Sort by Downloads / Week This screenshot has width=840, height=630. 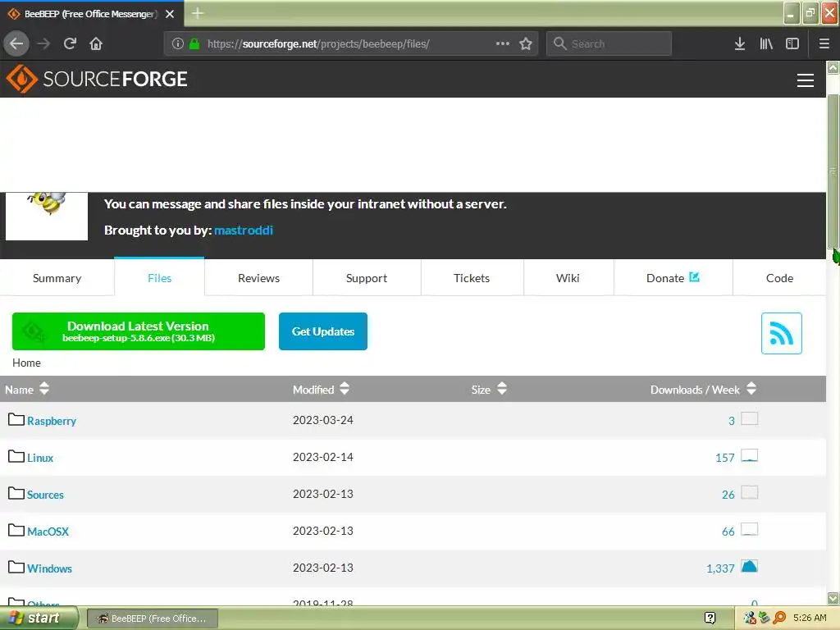pyautogui.click(x=703, y=390)
